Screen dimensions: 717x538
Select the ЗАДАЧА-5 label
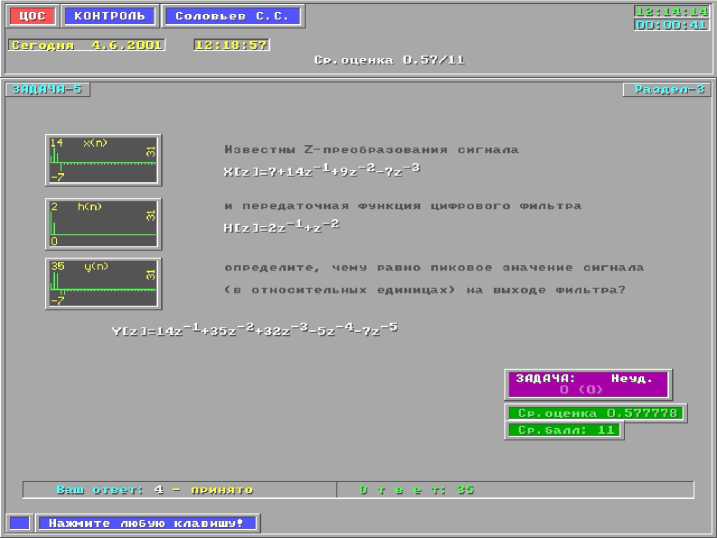tap(48, 89)
